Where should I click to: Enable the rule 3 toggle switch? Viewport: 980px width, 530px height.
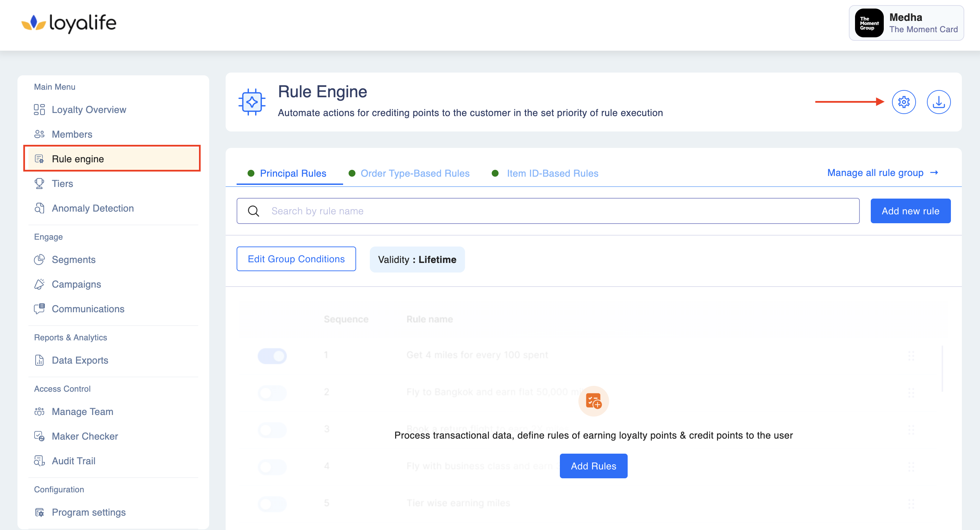point(272,430)
